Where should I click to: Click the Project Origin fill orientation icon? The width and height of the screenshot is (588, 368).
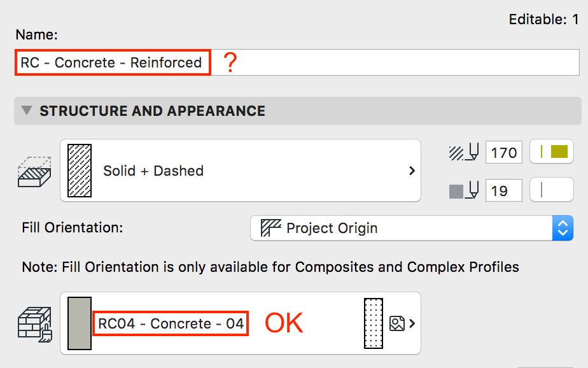[x=271, y=228]
